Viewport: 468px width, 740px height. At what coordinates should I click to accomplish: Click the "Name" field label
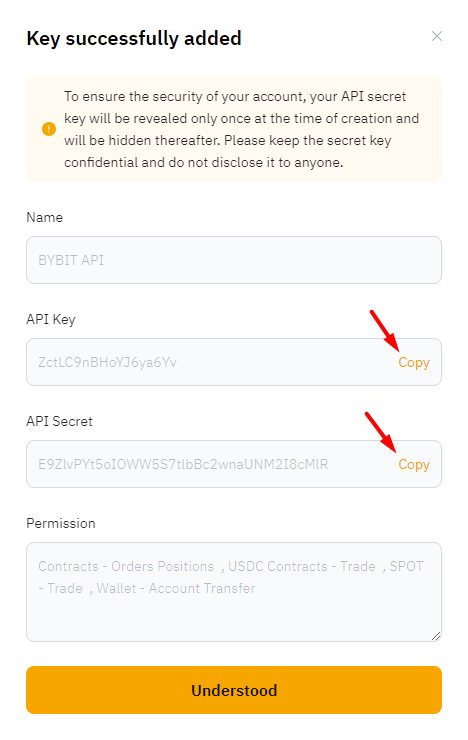pos(44,217)
